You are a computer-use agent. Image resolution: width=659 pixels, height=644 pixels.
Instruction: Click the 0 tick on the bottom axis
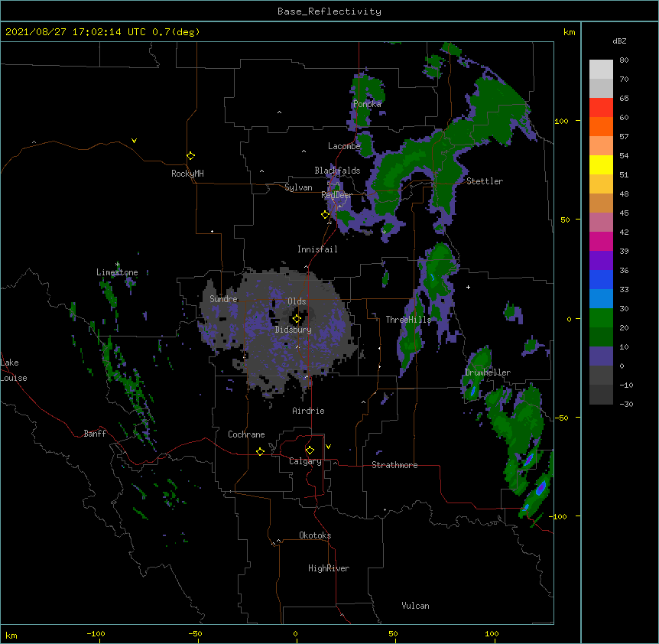pos(295,633)
